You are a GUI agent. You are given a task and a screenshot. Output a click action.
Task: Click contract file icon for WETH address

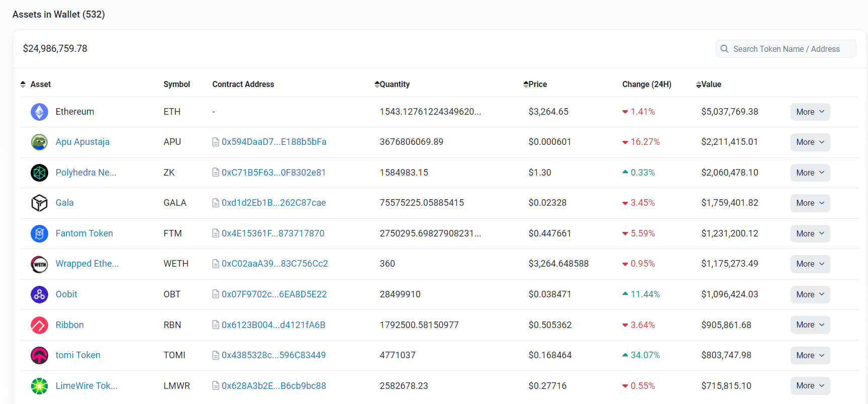coord(216,264)
